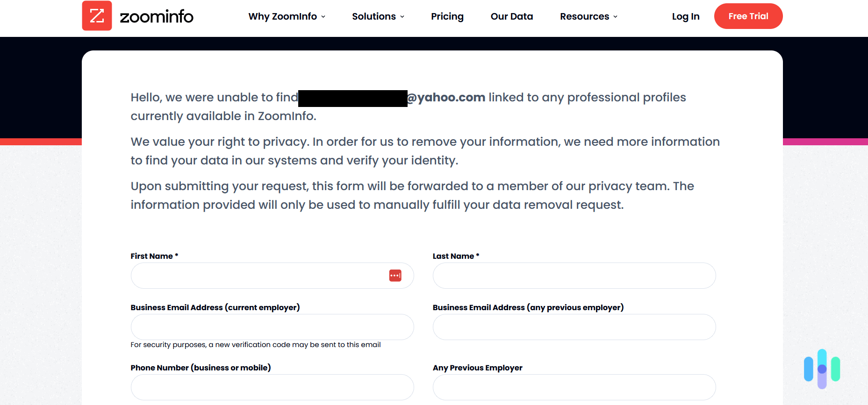Click the Log In button
The height and width of the screenshot is (405, 868).
(x=685, y=16)
